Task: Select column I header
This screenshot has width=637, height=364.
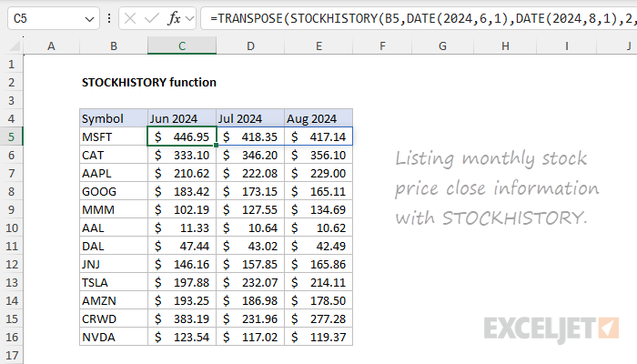Action: click(566, 45)
